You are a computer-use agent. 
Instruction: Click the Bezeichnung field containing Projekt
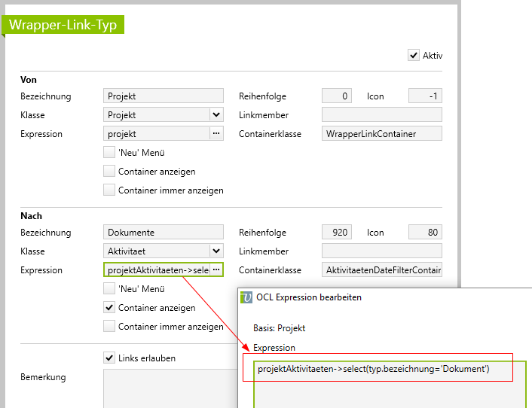(x=163, y=96)
